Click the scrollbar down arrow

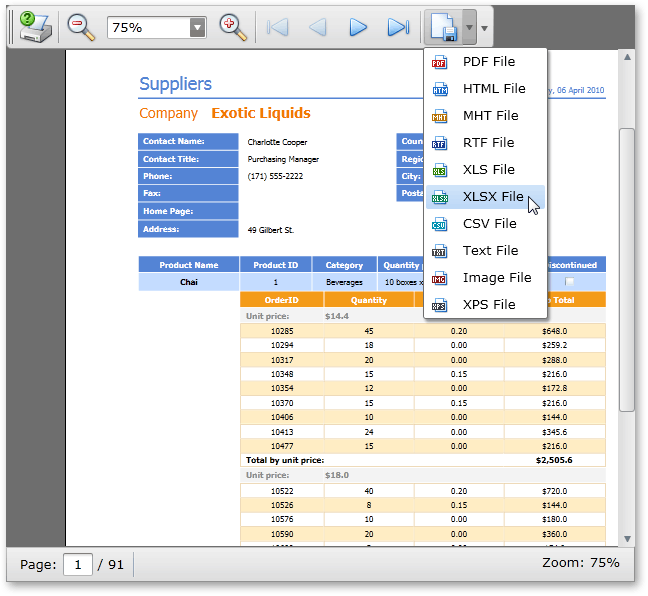point(627,539)
